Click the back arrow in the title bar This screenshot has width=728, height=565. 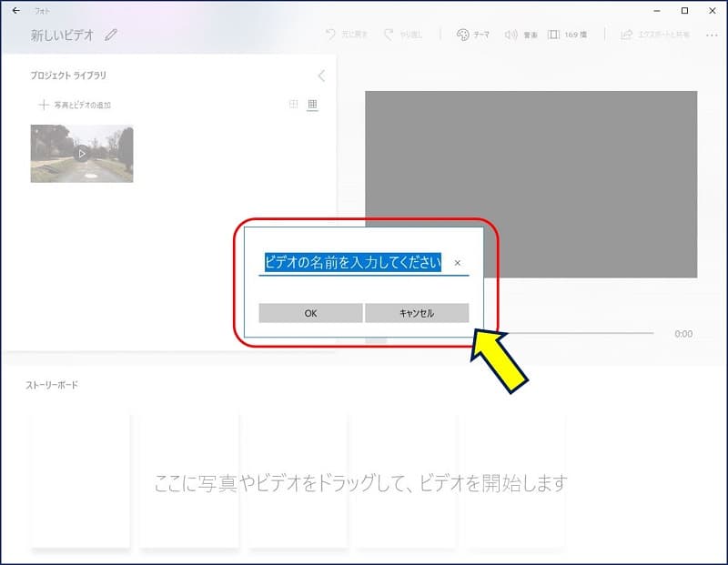pos(15,11)
